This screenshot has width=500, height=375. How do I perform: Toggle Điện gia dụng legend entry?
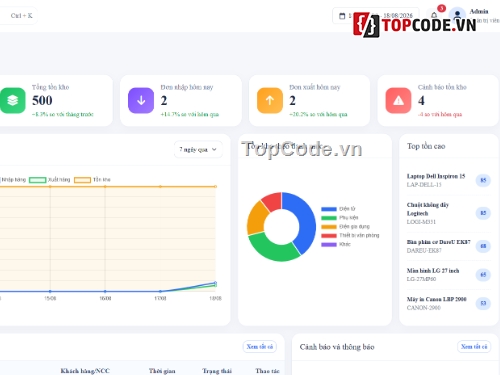pyautogui.click(x=345, y=227)
